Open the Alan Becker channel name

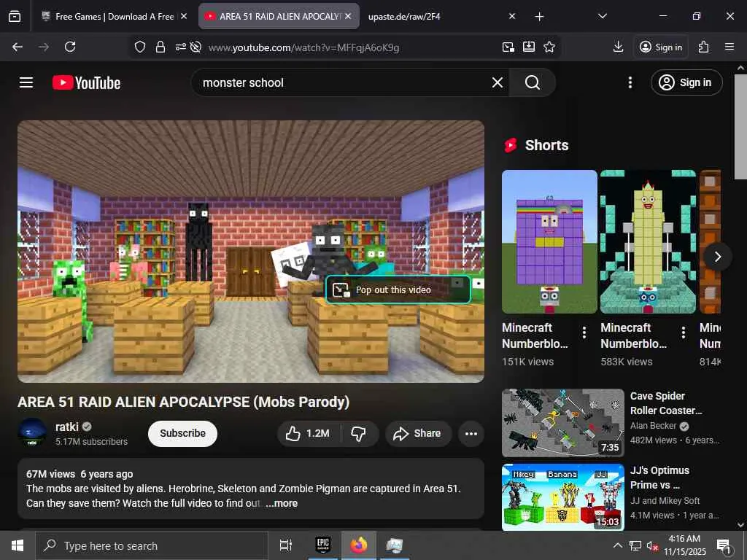(x=653, y=426)
